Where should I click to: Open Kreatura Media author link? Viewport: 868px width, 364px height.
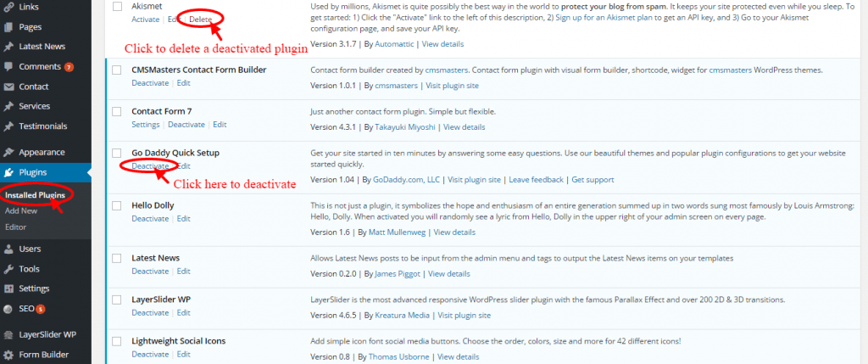click(x=403, y=316)
